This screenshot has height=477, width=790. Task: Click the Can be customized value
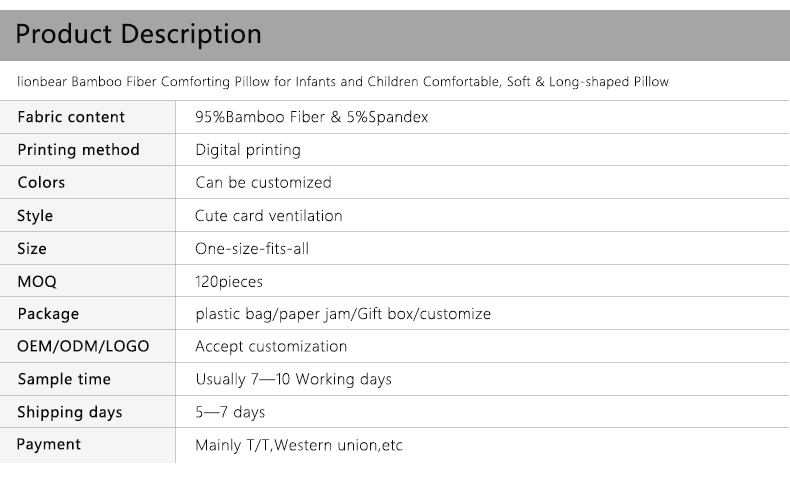[263, 183]
